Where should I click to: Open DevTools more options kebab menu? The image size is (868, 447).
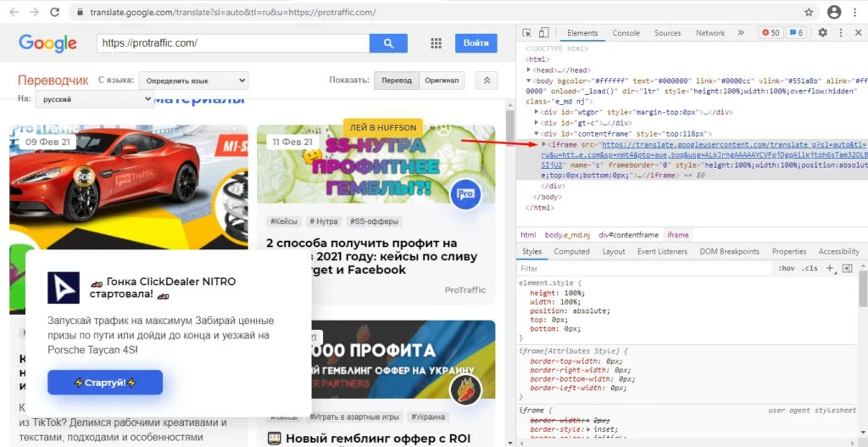tap(842, 33)
